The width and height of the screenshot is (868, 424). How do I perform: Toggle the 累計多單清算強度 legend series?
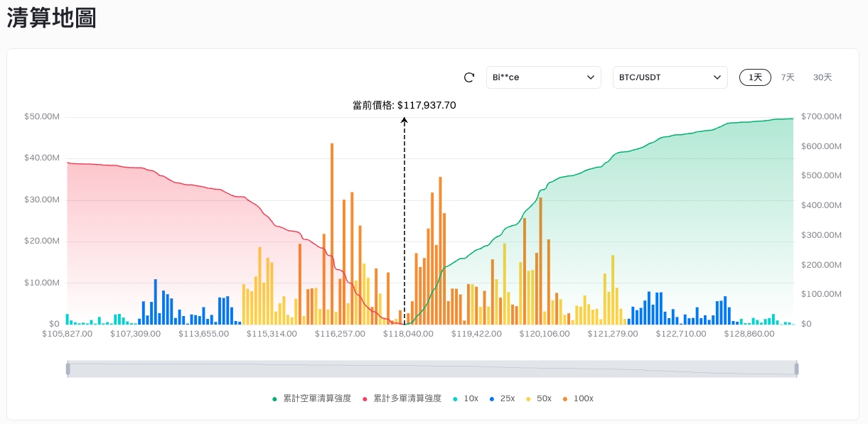click(x=407, y=398)
